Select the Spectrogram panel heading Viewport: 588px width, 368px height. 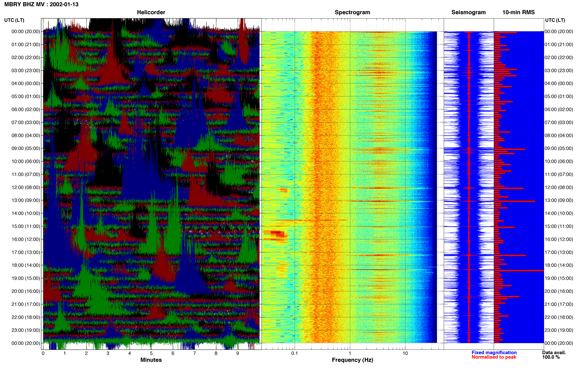click(352, 12)
